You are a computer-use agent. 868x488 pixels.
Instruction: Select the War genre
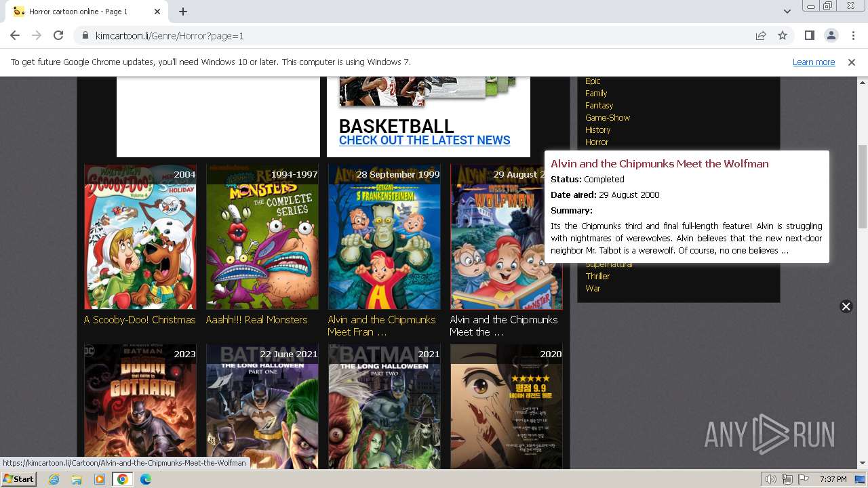point(593,289)
